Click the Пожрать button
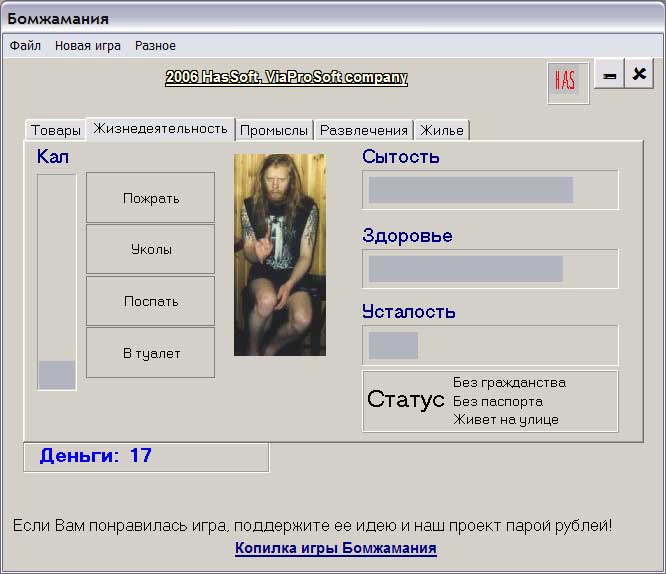 pos(151,198)
